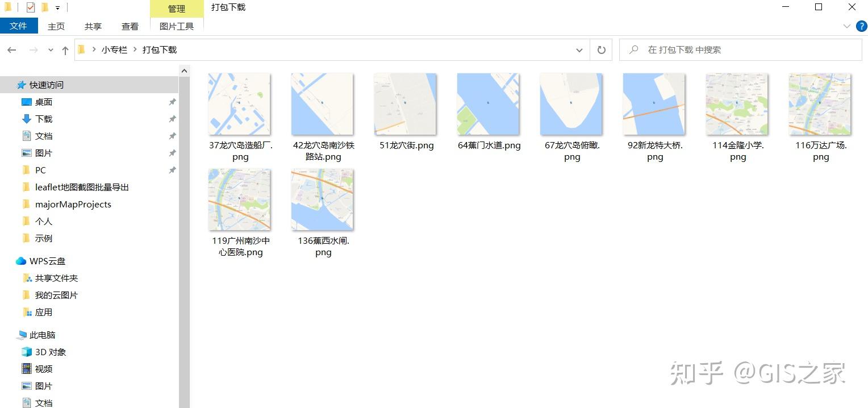Open the 3D 对象 folder icon
868x408 pixels.
(x=27, y=352)
